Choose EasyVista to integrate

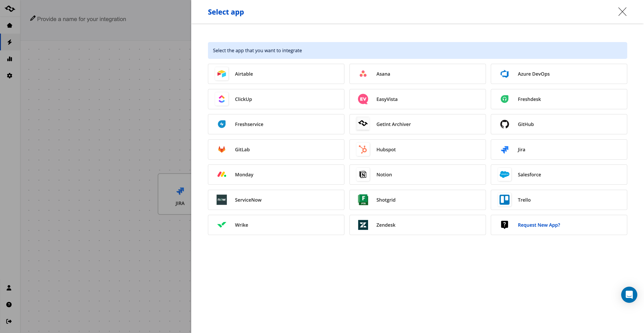[417, 99]
